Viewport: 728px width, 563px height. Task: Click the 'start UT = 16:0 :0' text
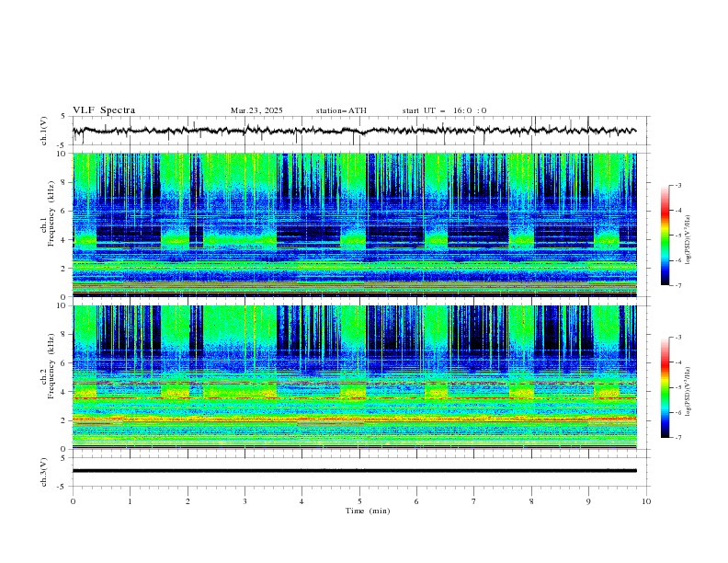[445, 110]
